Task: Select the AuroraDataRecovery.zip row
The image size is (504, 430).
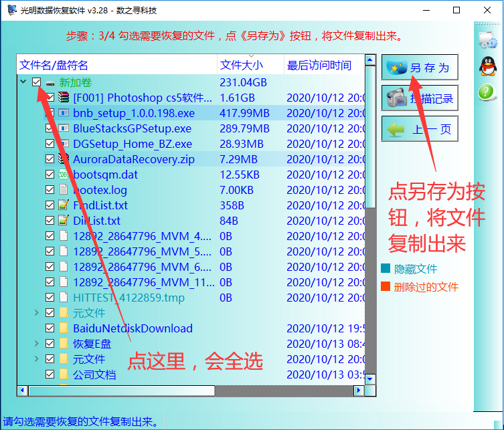Action: pos(204,159)
